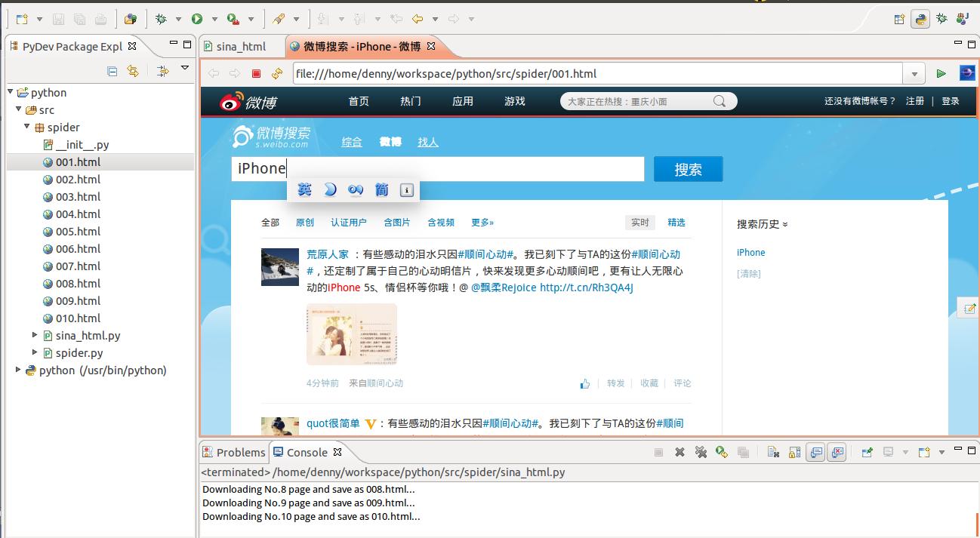Filter results by 原创
The width and height of the screenshot is (980, 538).
pos(305,223)
